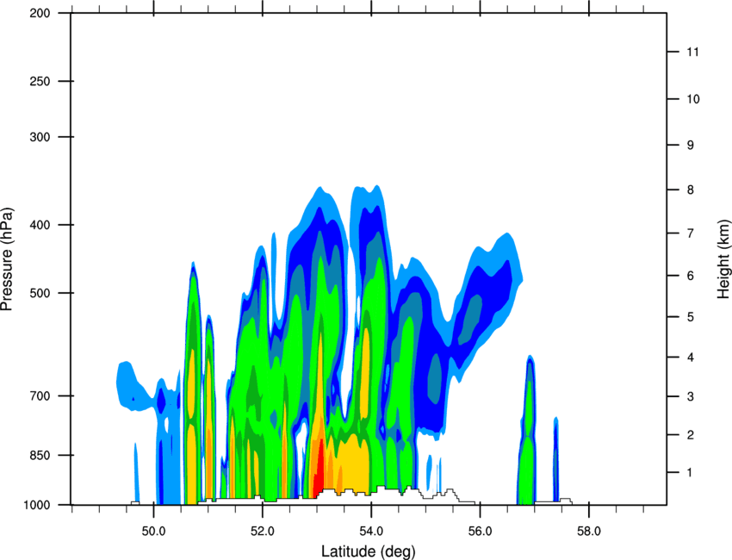
Task: Pick the 11 km height label
Action: tap(692, 52)
